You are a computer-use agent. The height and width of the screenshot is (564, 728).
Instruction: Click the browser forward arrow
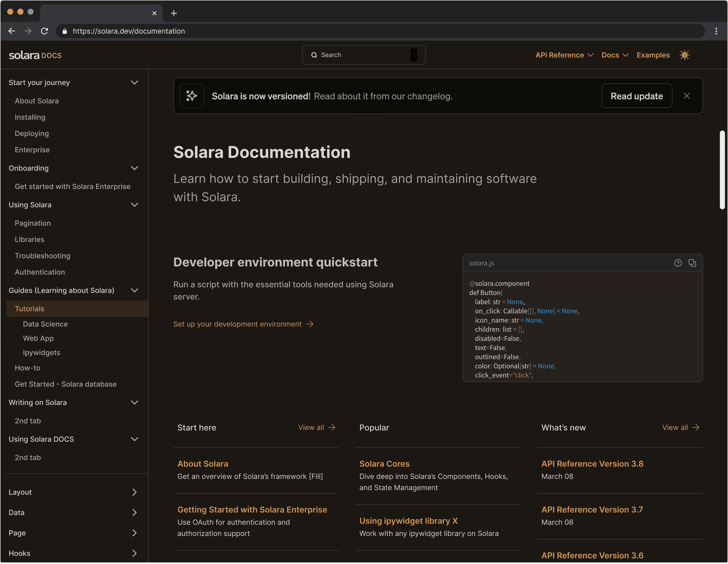tap(28, 31)
